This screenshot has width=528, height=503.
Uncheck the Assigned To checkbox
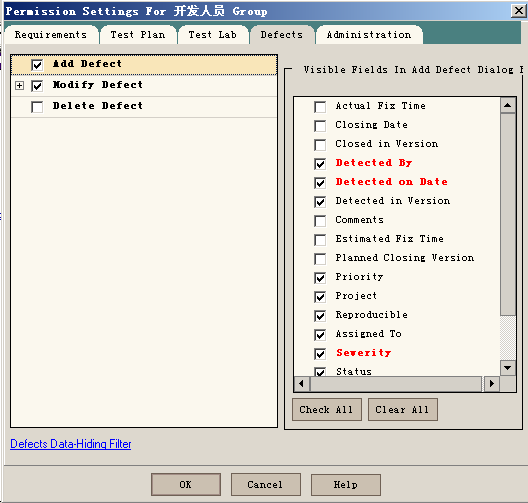point(320,335)
